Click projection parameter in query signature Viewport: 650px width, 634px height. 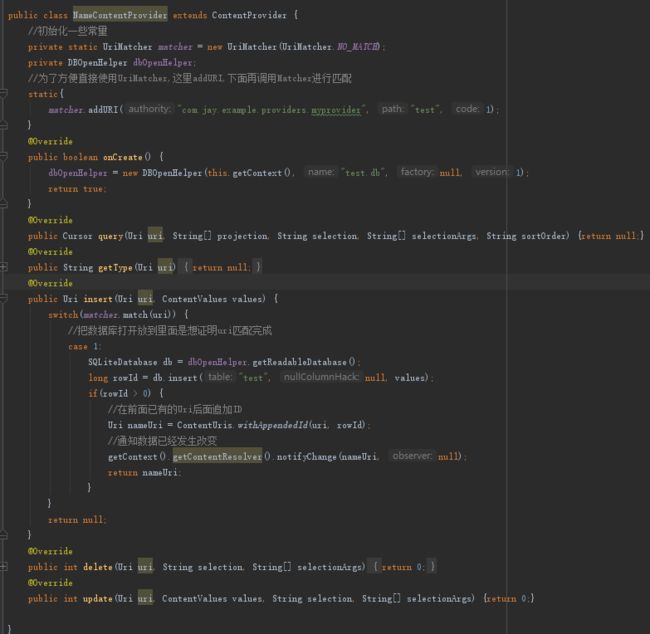pos(243,236)
